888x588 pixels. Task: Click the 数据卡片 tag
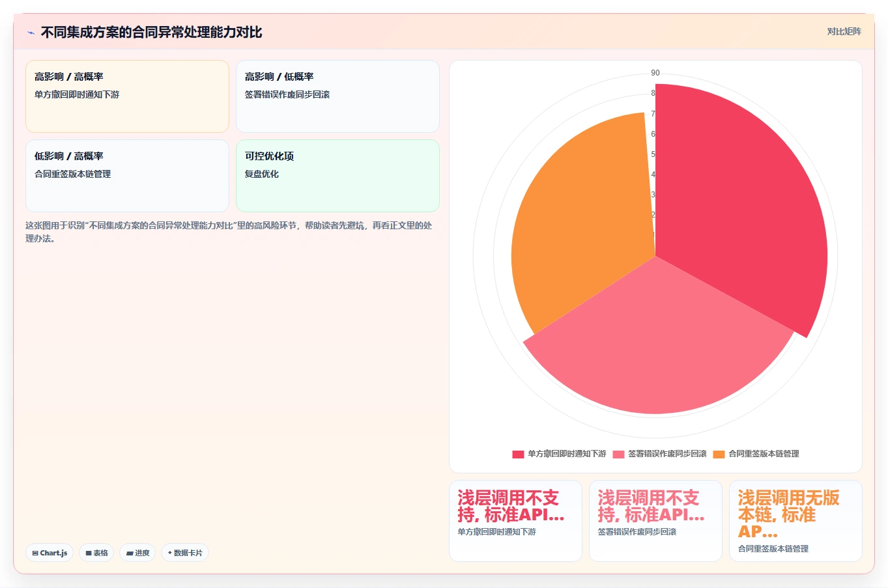pos(185,553)
